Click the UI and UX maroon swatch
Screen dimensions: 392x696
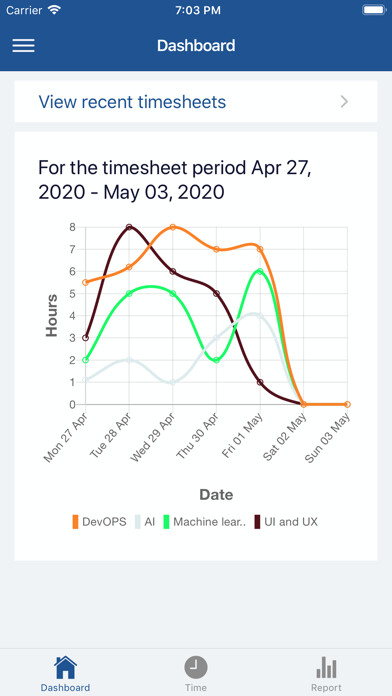tap(257, 522)
